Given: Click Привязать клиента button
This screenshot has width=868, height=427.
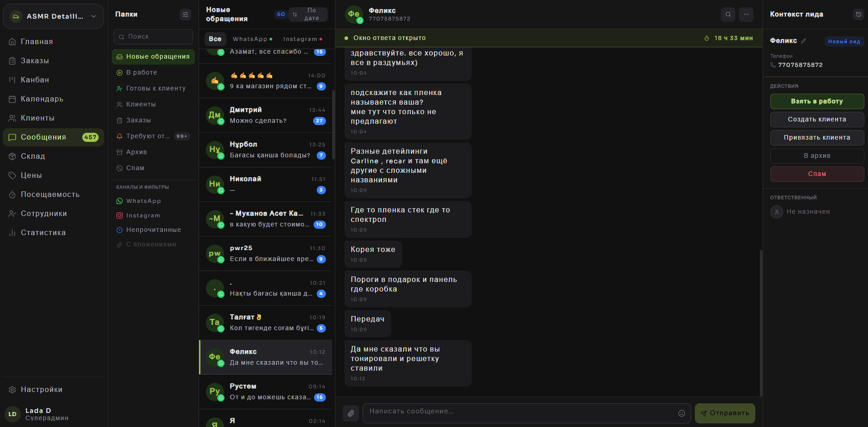Looking at the screenshot, I should pos(817,138).
